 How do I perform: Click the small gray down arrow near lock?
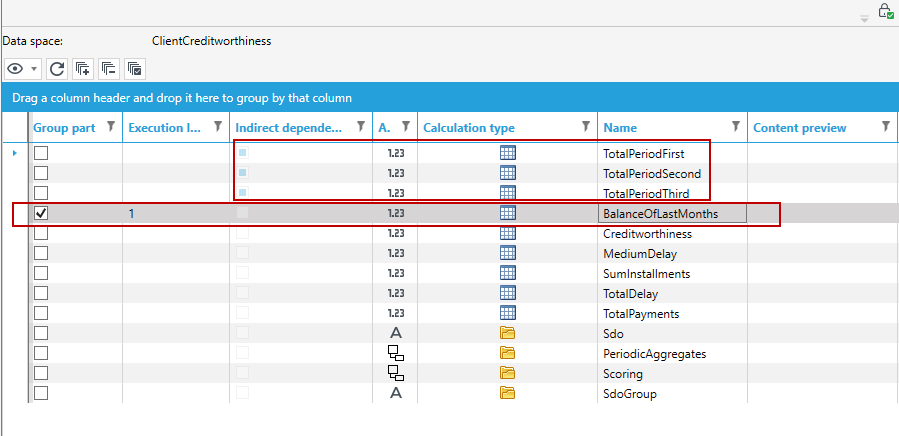coord(865,20)
